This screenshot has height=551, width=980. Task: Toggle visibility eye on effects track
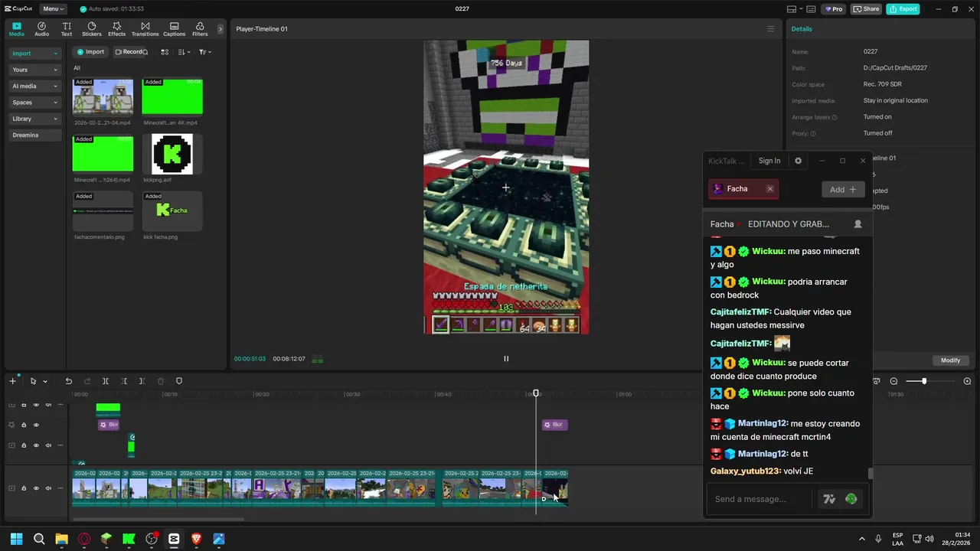(x=36, y=425)
